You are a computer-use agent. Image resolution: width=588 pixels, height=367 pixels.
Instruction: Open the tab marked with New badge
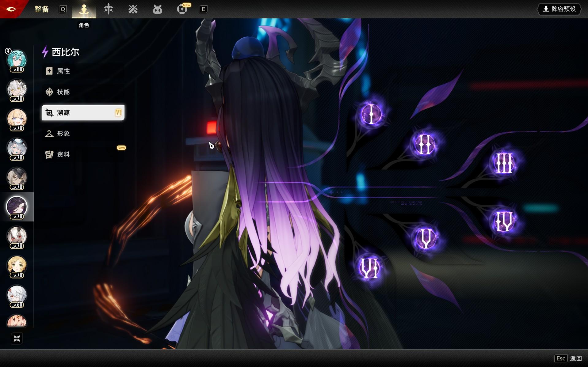(x=182, y=9)
